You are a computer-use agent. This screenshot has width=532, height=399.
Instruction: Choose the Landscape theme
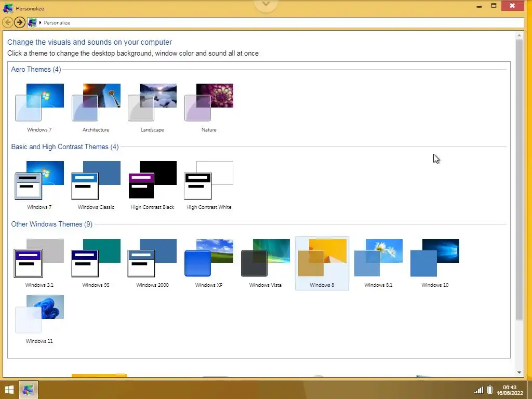click(x=152, y=108)
